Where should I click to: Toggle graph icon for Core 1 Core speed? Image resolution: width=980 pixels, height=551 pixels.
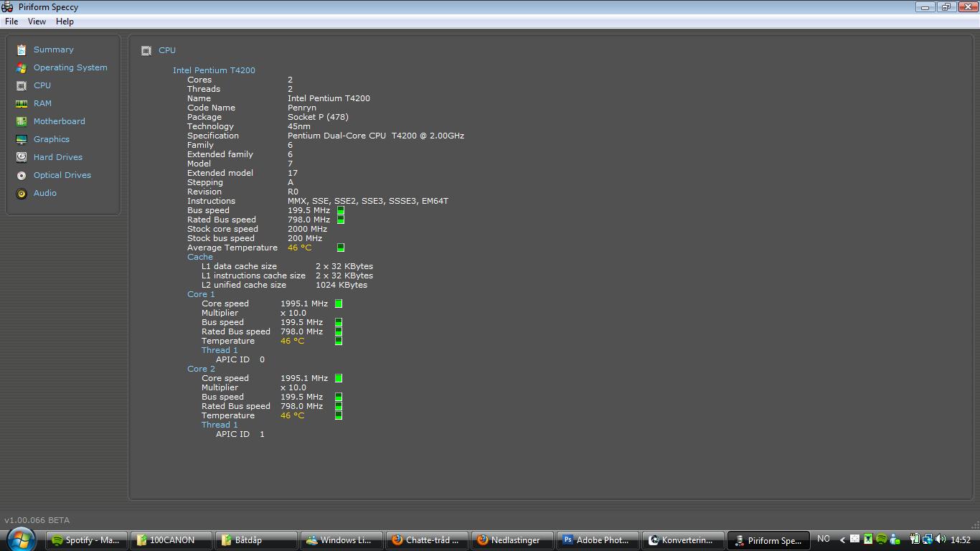point(339,303)
